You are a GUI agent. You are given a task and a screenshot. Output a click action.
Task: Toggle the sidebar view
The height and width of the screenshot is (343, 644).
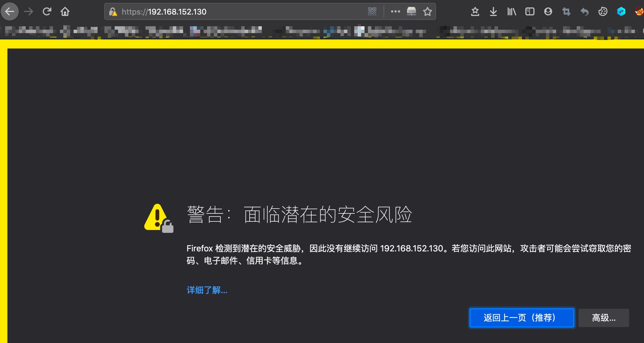pyautogui.click(x=530, y=12)
